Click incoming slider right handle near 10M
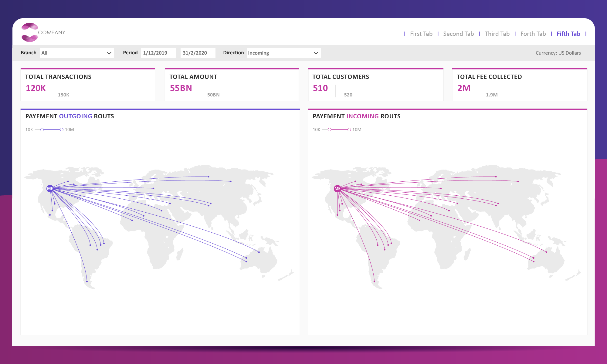Image resolution: width=607 pixels, height=364 pixels. pyautogui.click(x=349, y=130)
